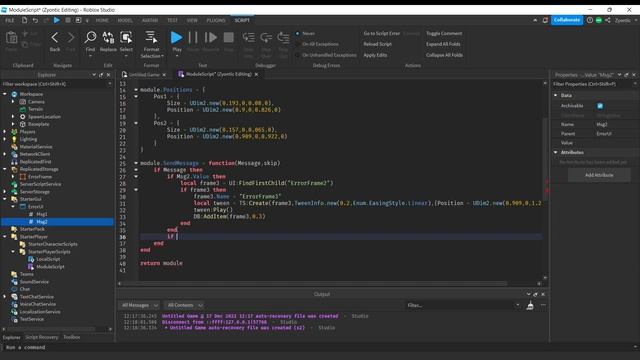Click the Add Attribute button
640x360 pixels.
pos(599,175)
